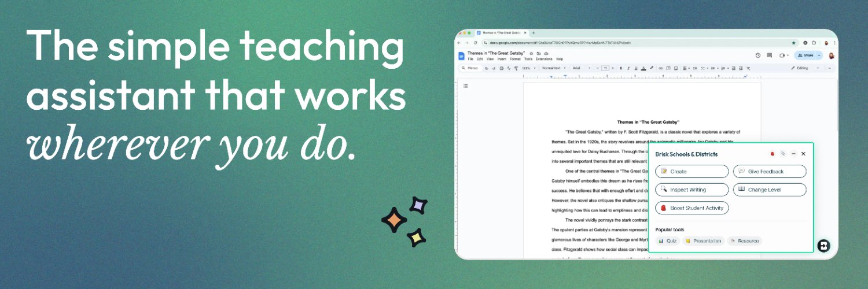This screenshot has height=289, width=868.
Task: Collapse the toolbar with the up chevron
Action: click(x=829, y=68)
